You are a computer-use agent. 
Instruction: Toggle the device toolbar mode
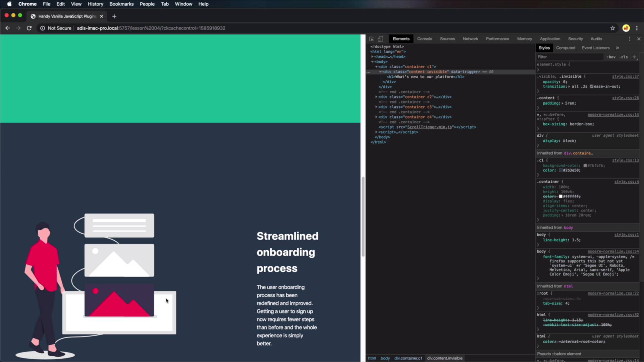coord(380,39)
